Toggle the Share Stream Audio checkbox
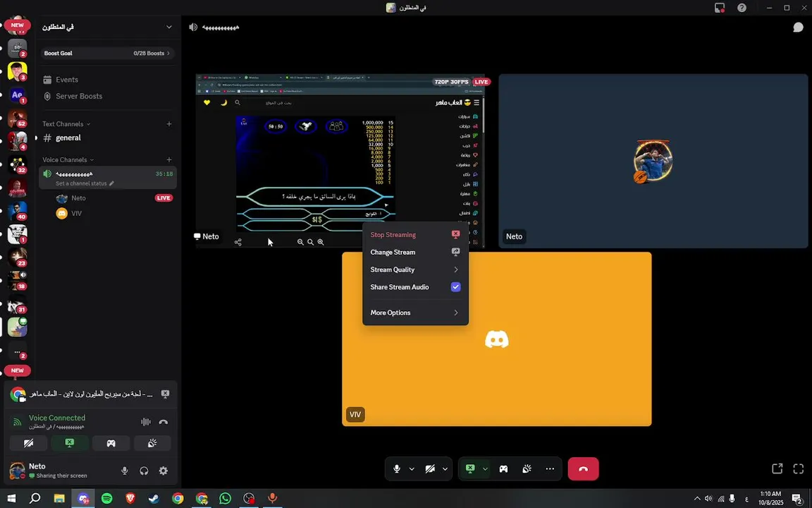This screenshot has height=508, width=812. [x=456, y=286]
